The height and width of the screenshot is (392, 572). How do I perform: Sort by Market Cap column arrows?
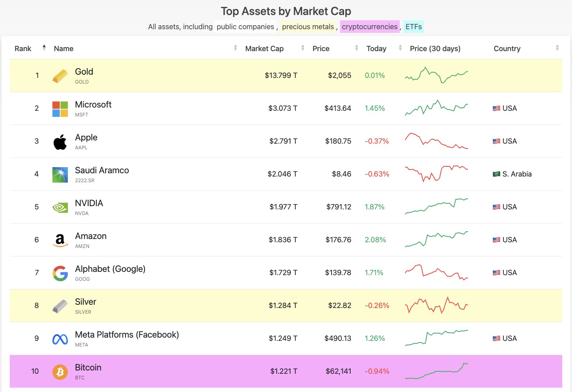tap(303, 48)
